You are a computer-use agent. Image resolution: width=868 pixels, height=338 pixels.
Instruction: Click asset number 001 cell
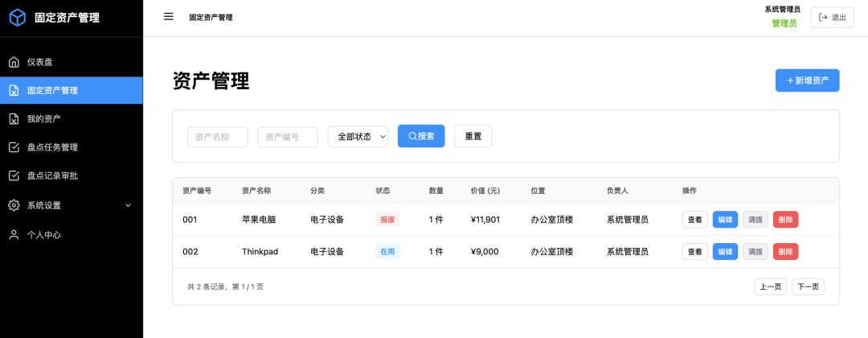[190, 220]
